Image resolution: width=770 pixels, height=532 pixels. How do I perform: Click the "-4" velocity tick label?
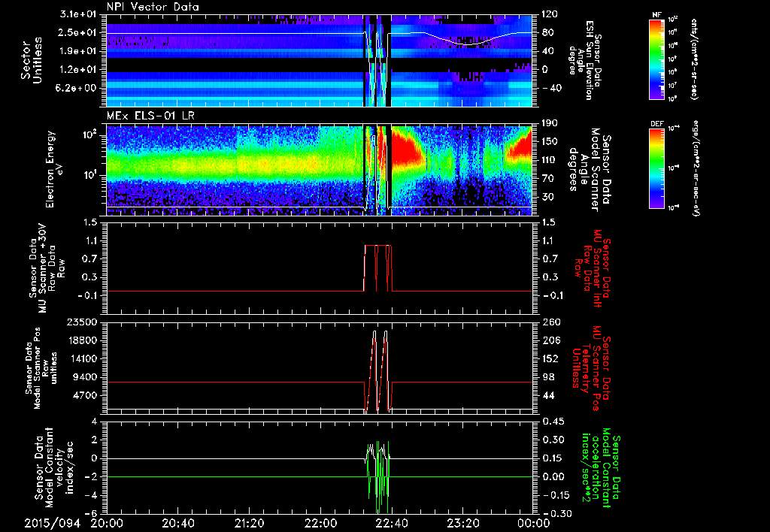(92, 494)
